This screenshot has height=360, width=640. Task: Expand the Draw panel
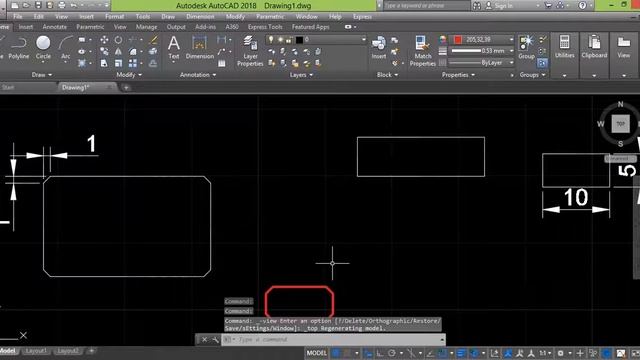42,75
